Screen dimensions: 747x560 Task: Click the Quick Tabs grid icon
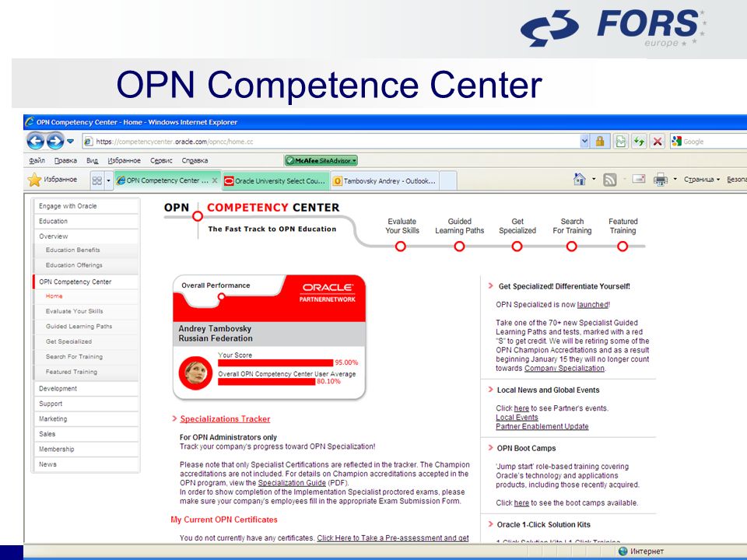point(96,180)
